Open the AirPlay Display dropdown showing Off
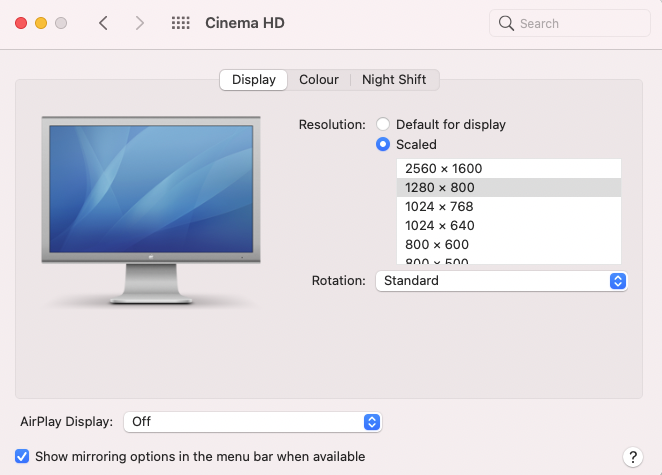The width and height of the screenshot is (662, 475). 253,422
